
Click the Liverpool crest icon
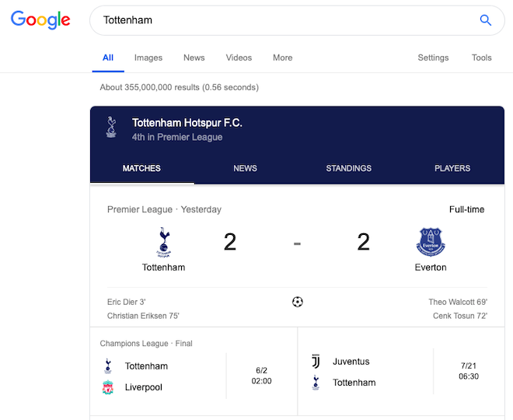pos(108,387)
